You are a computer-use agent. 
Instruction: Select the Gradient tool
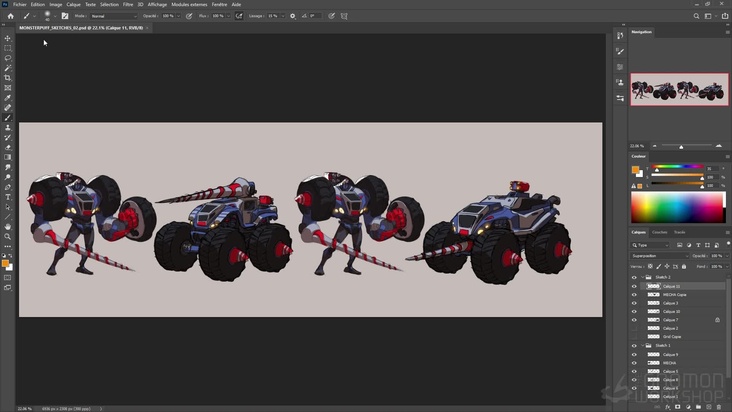click(7, 157)
